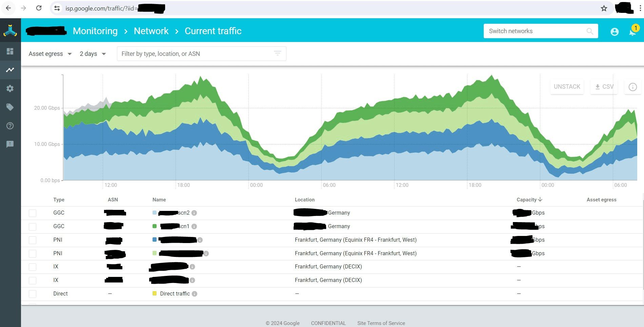Select Current traffic breadcrumb
The height and width of the screenshot is (327, 644).
pos(213,31)
